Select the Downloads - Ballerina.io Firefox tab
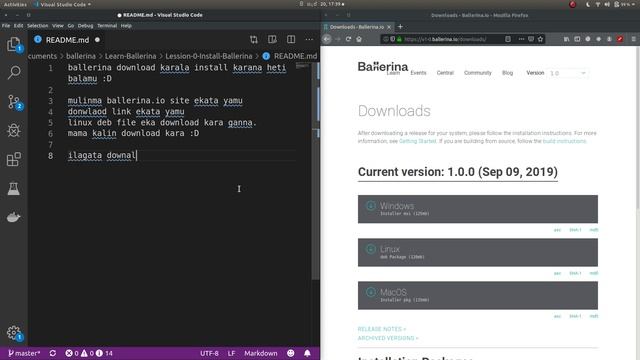640x360 pixels. tap(356, 27)
